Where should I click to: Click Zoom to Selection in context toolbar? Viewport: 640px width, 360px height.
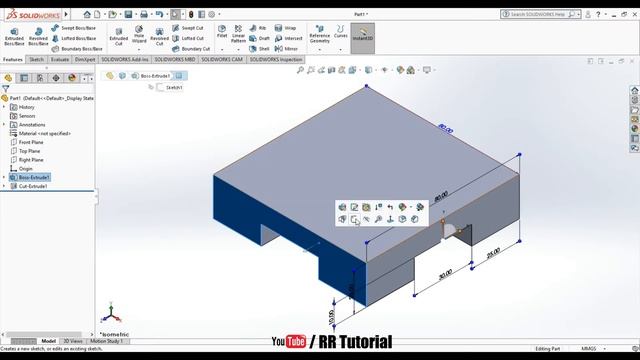(x=378, y=220)
